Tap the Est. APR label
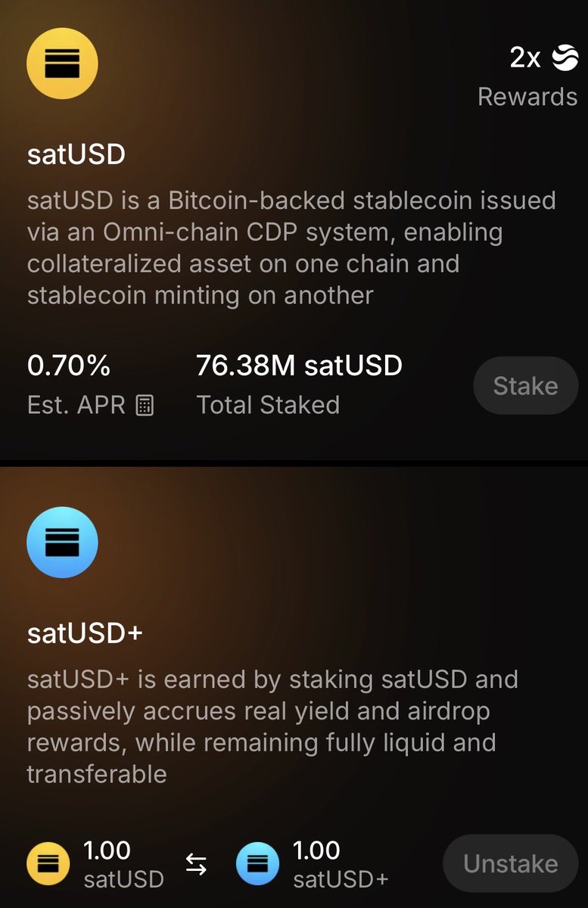Viewport: 588px width, 908px height. click(x=76, y=406)
